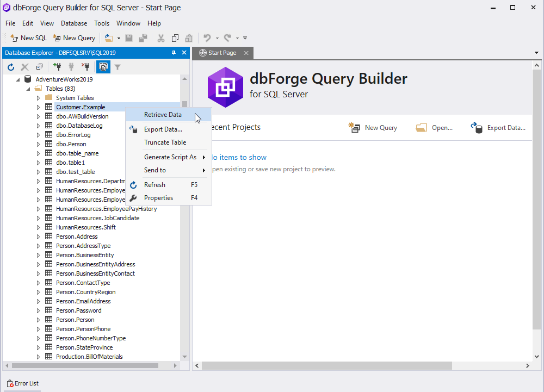544x392 pixels.
Task: Click the Start Page horizontal scrollbar right arrow
Action: click(527, 366)
